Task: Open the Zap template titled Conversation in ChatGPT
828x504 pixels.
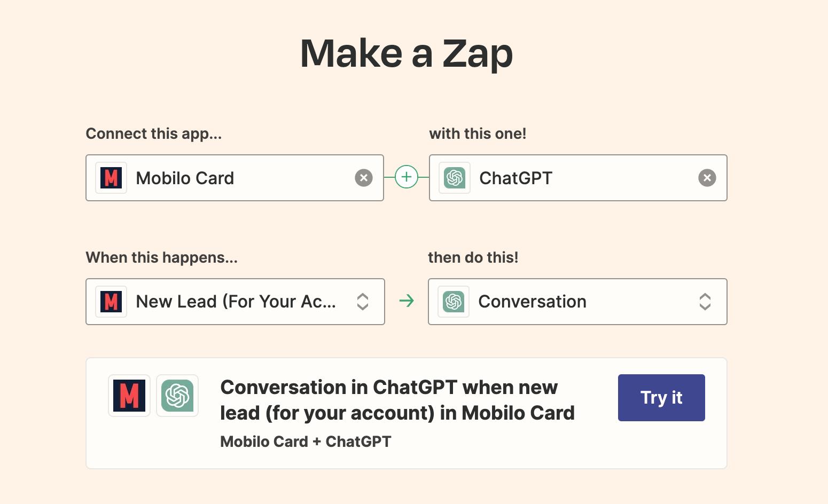Action: pyautogui.click(x=397, y=399)
